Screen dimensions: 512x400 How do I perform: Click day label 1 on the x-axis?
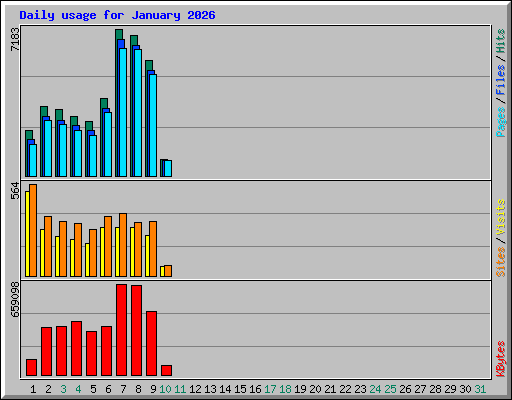(x=33, y=389)
